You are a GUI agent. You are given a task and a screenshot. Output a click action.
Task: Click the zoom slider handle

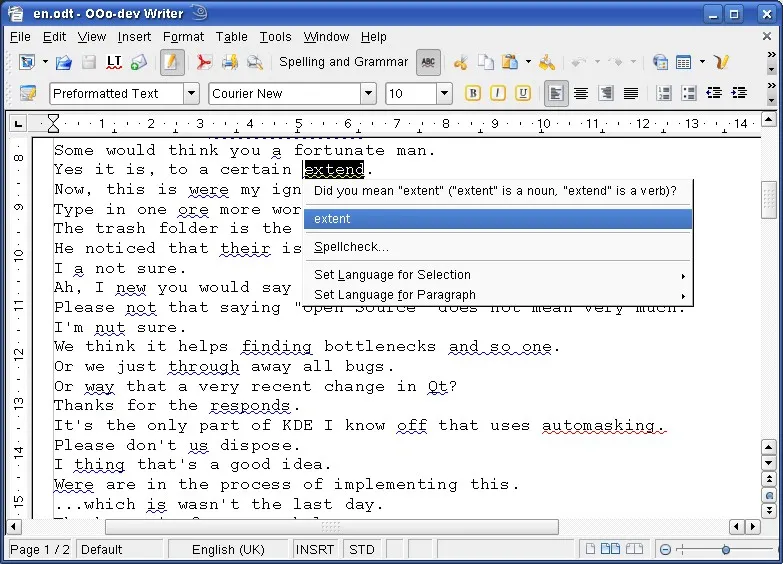click(x=726, y=550)
